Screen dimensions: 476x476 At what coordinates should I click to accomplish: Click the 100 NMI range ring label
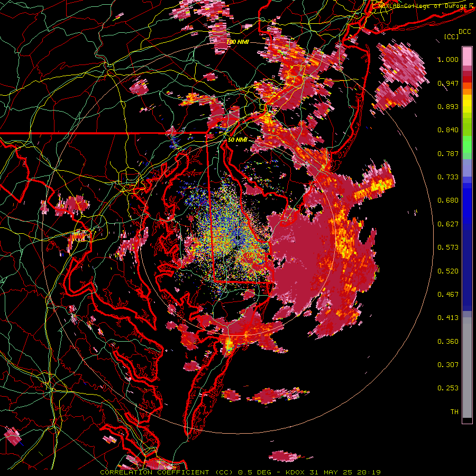(237, 42)
